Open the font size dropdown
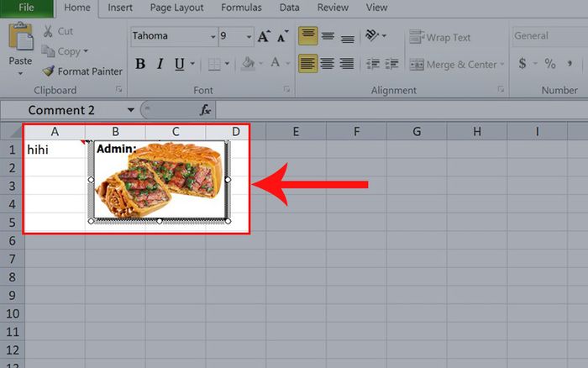This screenshot has height=368, width=588. [249, 36]
